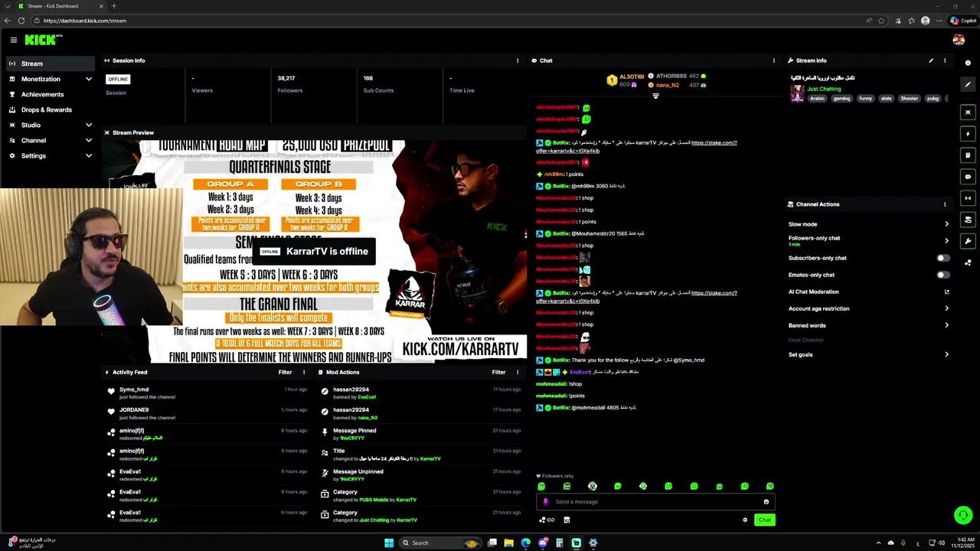
Task: Click the stream preview focus icon in right sidebar
Action: [x=968, y=112]
